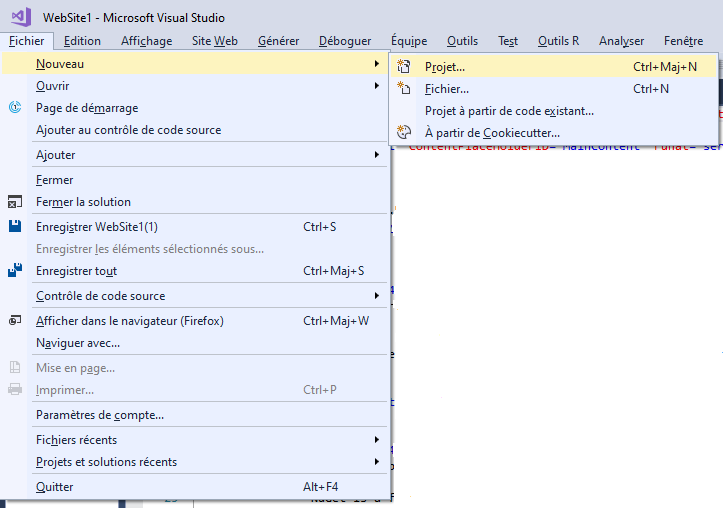Viewport: 723px width, 508px height.
Task: Select Naviguer avec option
Action: pos(77,343)
